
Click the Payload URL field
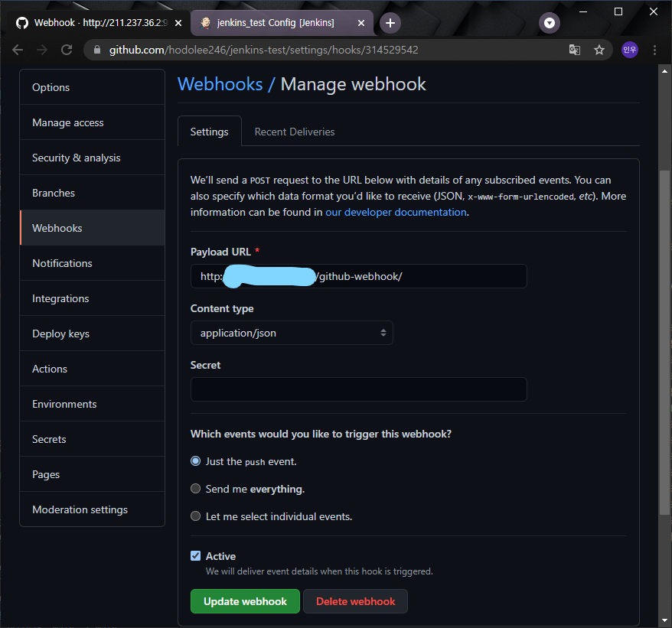click(359, 276)
